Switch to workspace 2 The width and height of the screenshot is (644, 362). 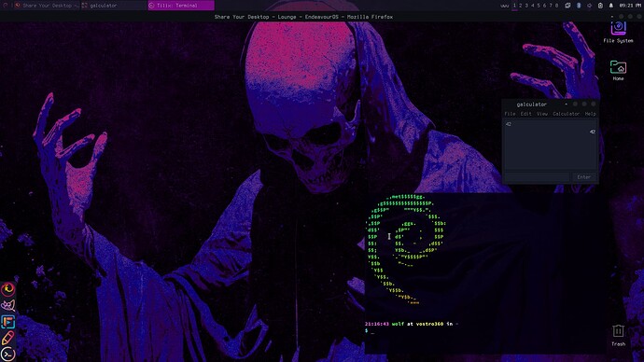pyautogui.click(x=521, y=6)
